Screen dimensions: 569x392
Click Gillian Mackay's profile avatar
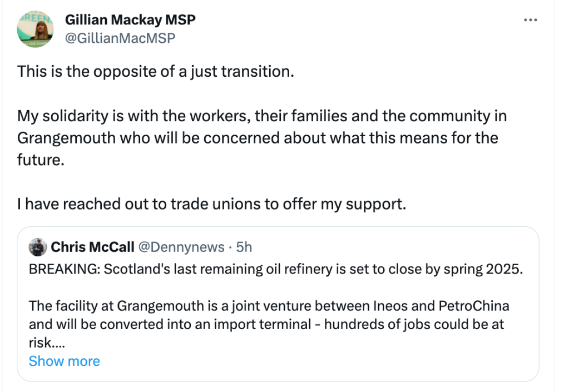35,29
